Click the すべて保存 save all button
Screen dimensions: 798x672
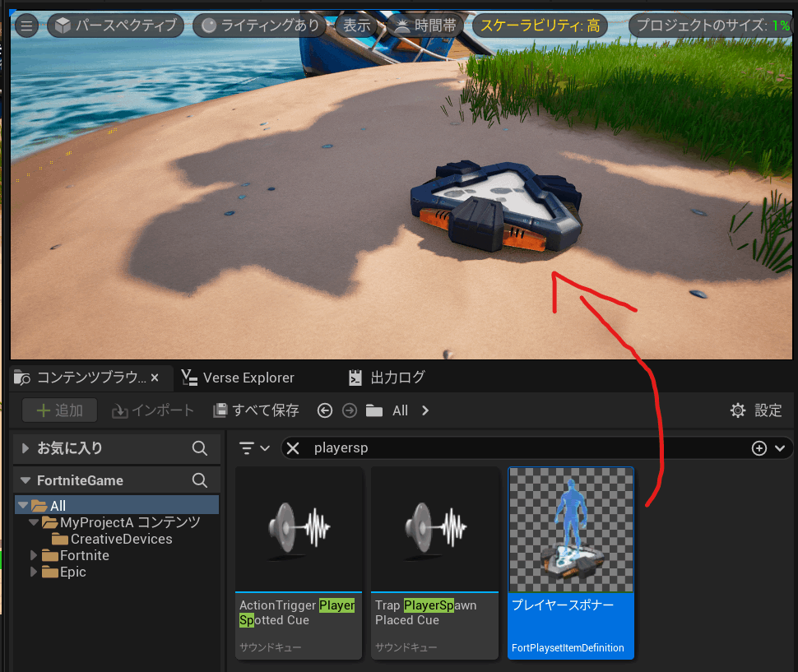(256, 410)
